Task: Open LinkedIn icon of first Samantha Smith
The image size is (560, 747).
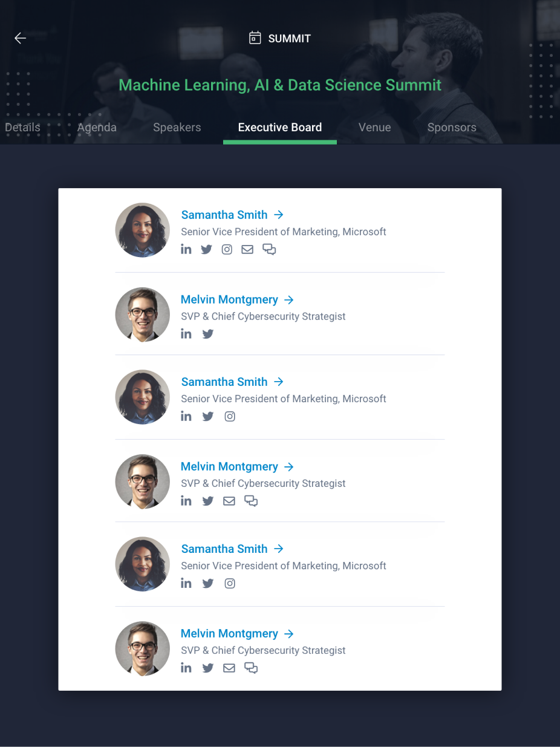Action: pos(186,249)
